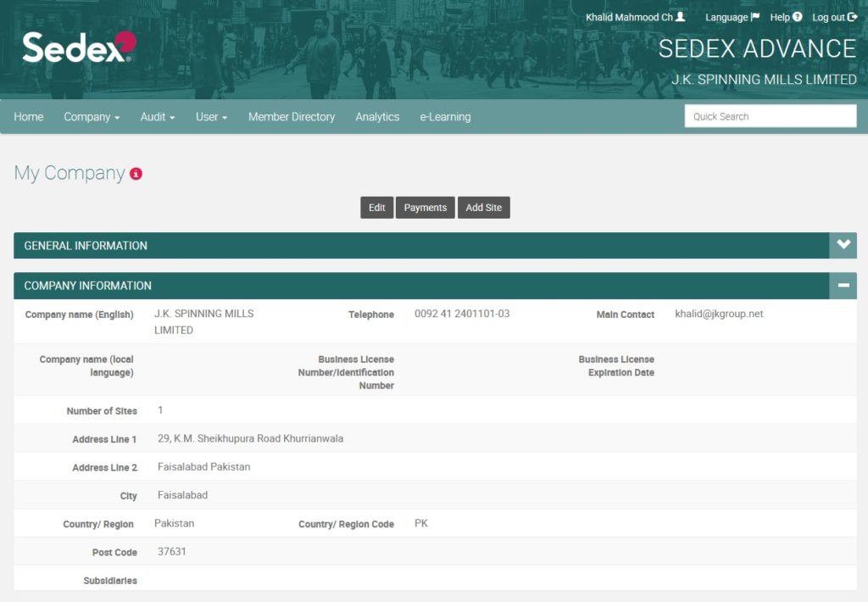868x602 pixels.
Task: Select address 29, K.M. Sheikhupura Road Khurrianwala
Action: [x=250, y=438]
